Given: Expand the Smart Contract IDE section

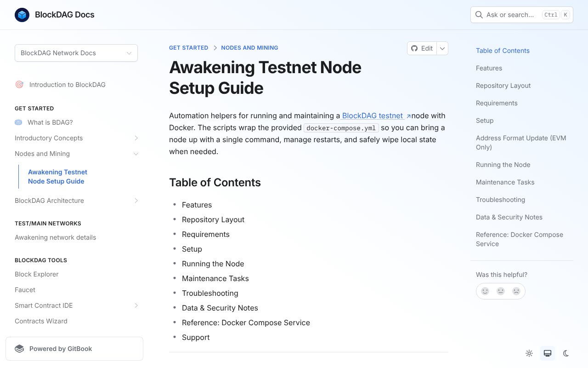Looking at the screenshot, I should (x=136, y=305).
